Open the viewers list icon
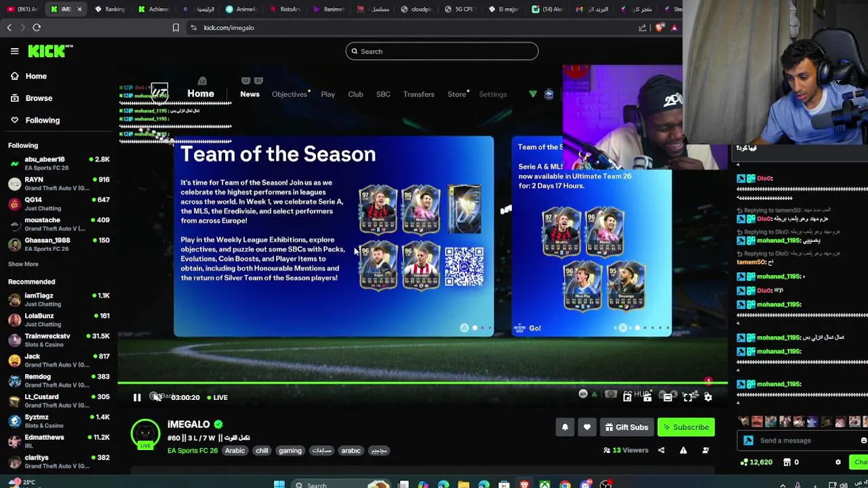This screenshot has width=868, height=488. click(x=606, y=450)
